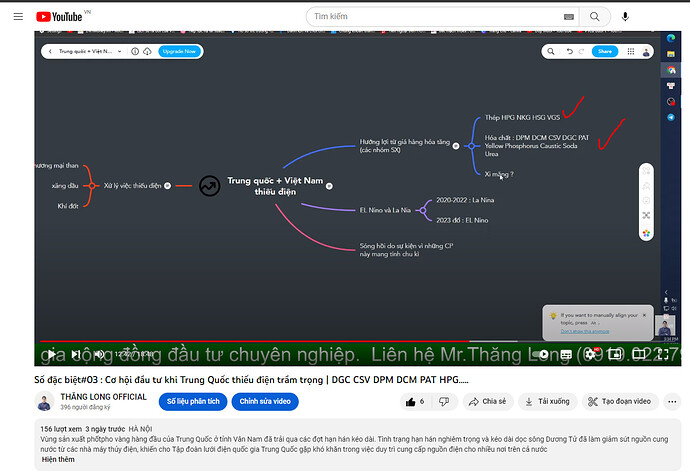Expand the system tray chevron in the video
Screen dimensions: 690x475
(x=666, y=292)
